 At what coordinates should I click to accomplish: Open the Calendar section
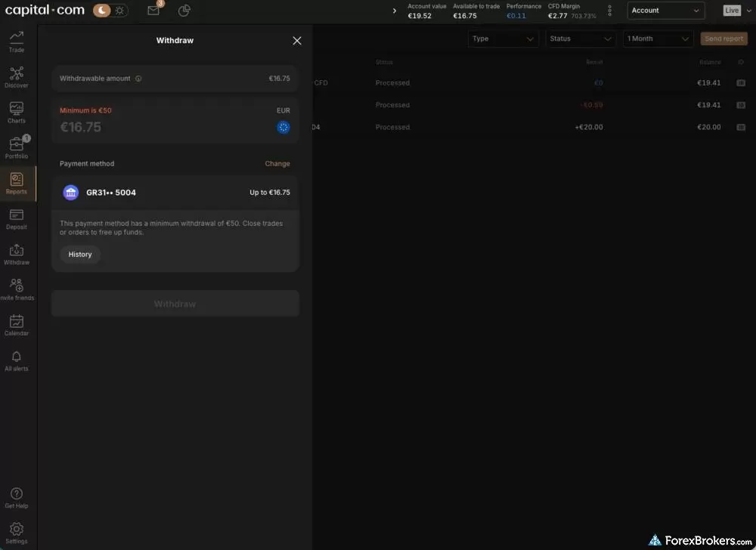(17, 325)
